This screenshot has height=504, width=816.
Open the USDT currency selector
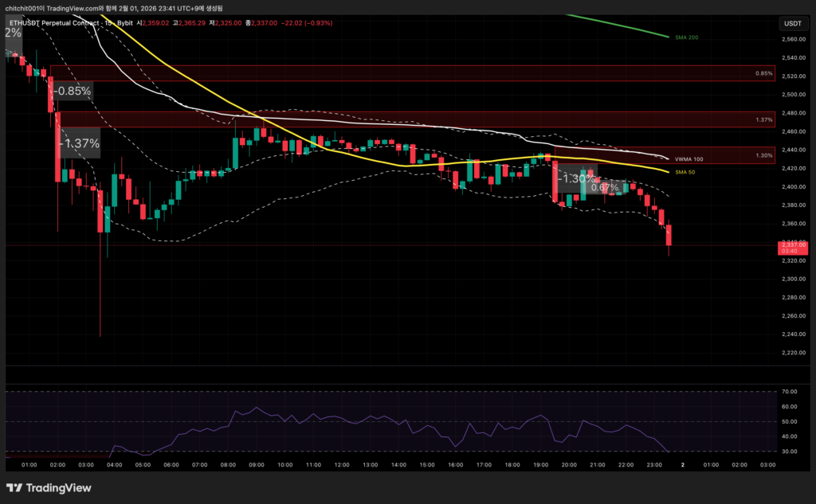pyautogui.click(x=791, y=23)
